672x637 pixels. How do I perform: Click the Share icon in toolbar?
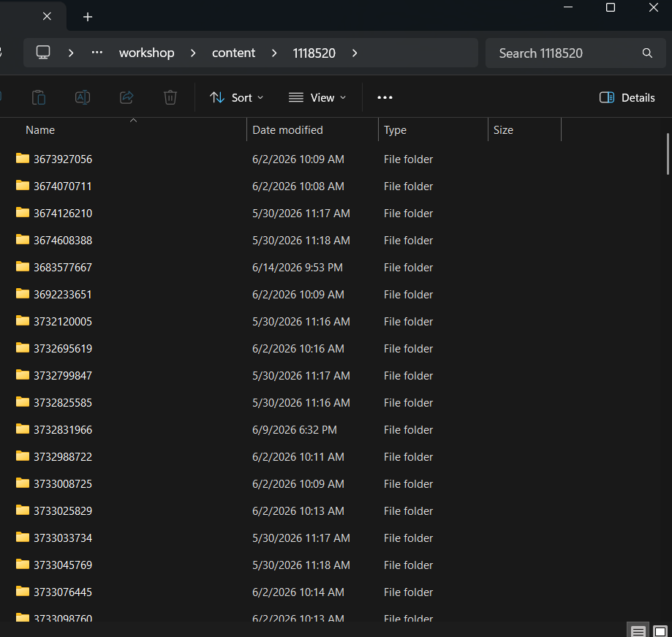127,98
